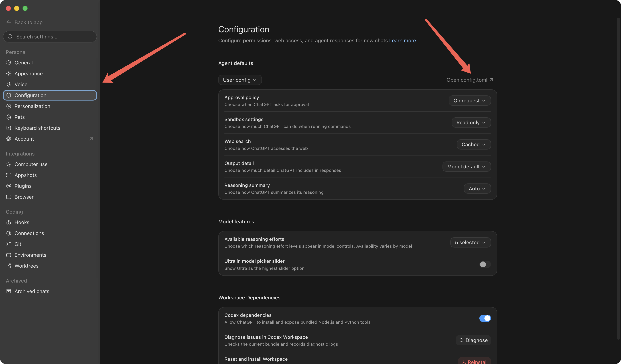Open the reasoning efforts 5 selected dropdown
The width and height of the screenshot is (621, 364).
(470, 242)
